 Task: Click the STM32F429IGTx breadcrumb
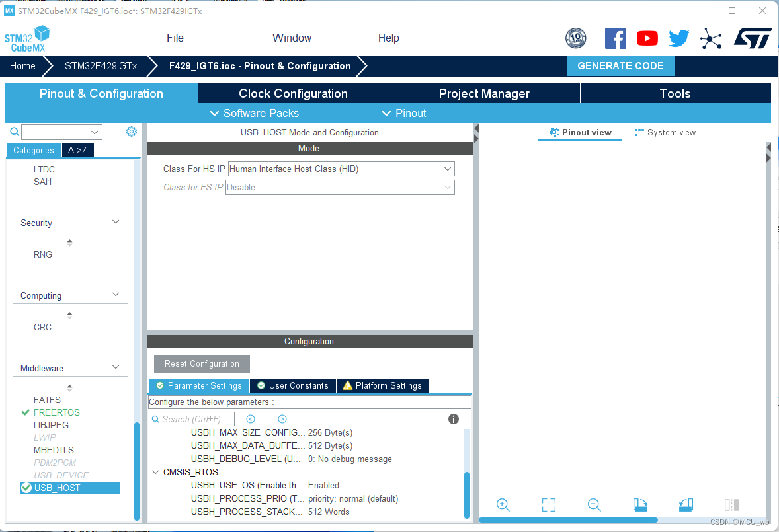101,66
